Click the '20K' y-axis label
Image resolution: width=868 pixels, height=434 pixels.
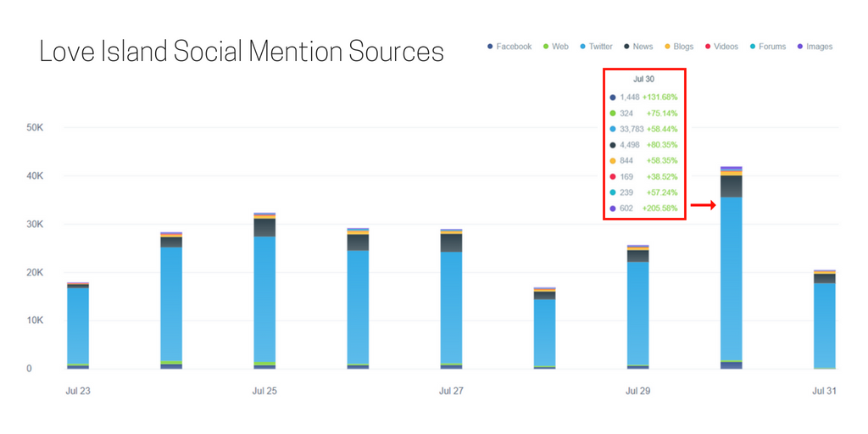(x=35, y=272)
